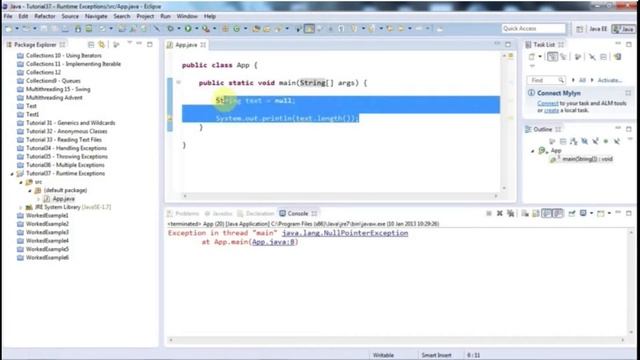Image resolution: width=640 pixels, height=360 pixels.
Task: Select the WorkedExample3 project
Action: (47, 232)
